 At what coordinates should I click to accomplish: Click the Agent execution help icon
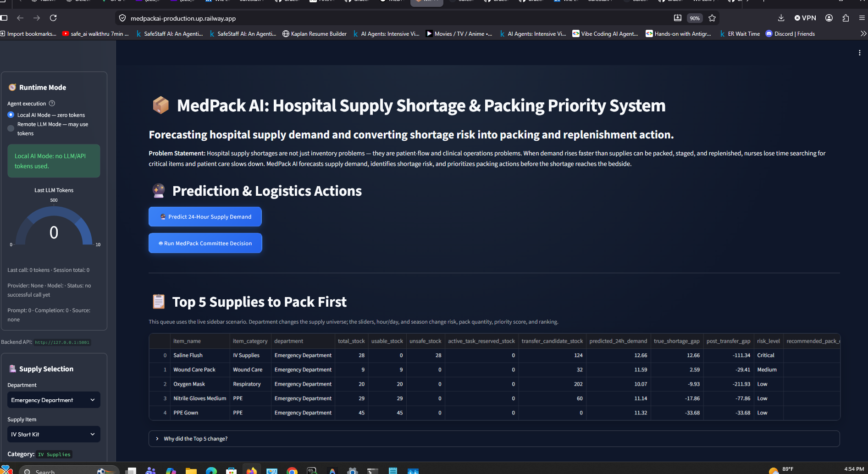coord(52,103)
